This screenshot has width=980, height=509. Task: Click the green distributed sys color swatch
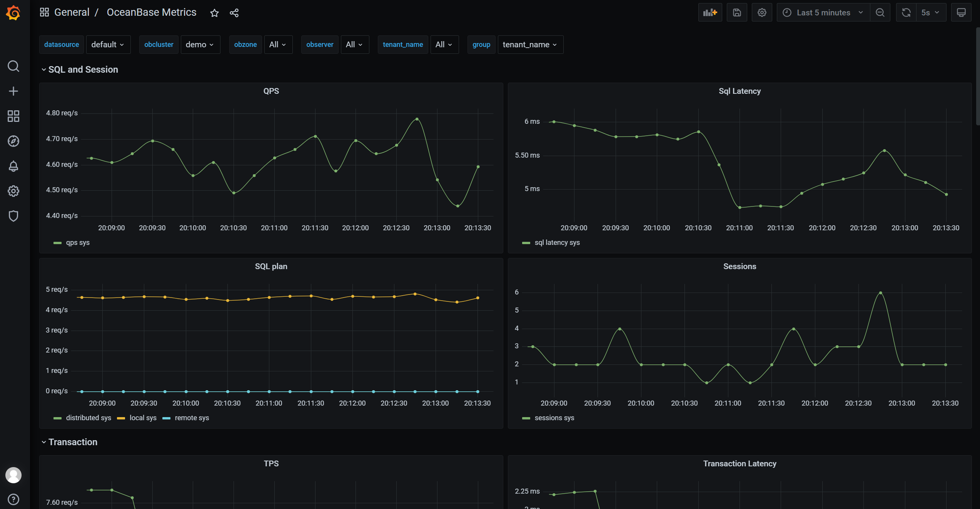pyautogui.click(x=57, y=418)
